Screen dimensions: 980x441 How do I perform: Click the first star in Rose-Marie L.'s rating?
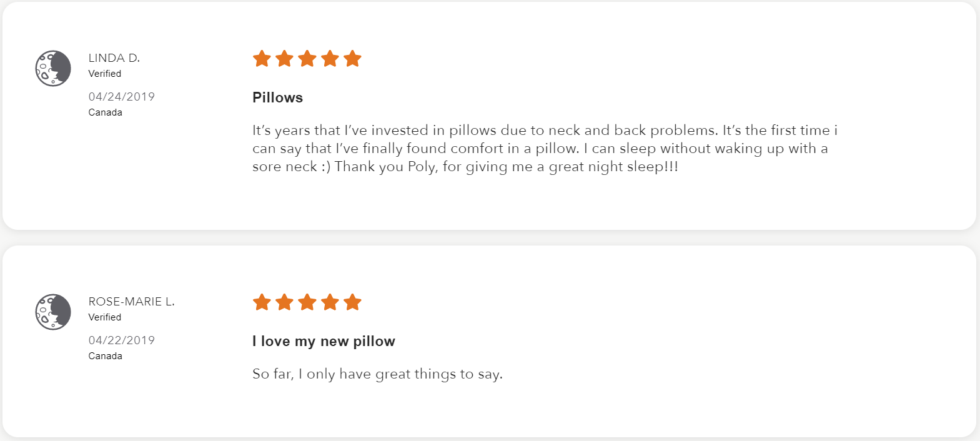[262, 302]
